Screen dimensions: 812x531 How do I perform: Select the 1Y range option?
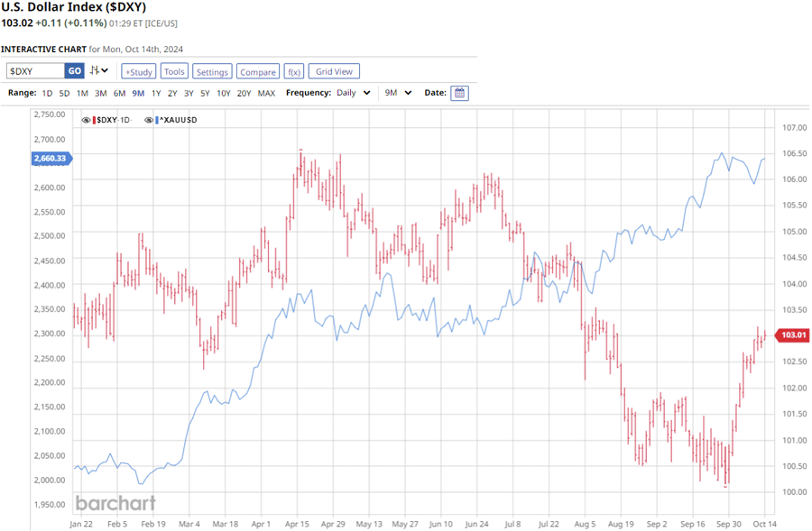(156, 93)
